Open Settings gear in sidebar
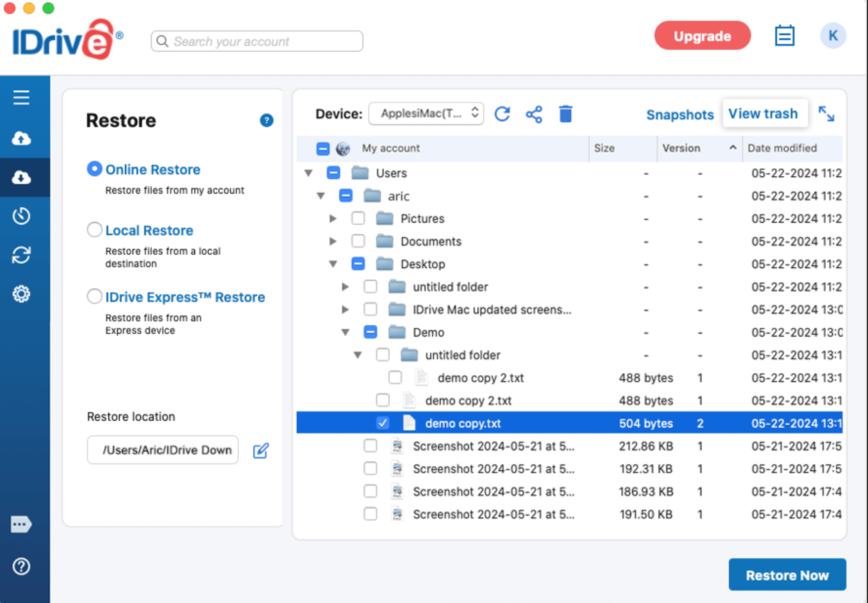The width and height of the screenshot is (868, 603). pyautogui.click(x=21, y=294)
